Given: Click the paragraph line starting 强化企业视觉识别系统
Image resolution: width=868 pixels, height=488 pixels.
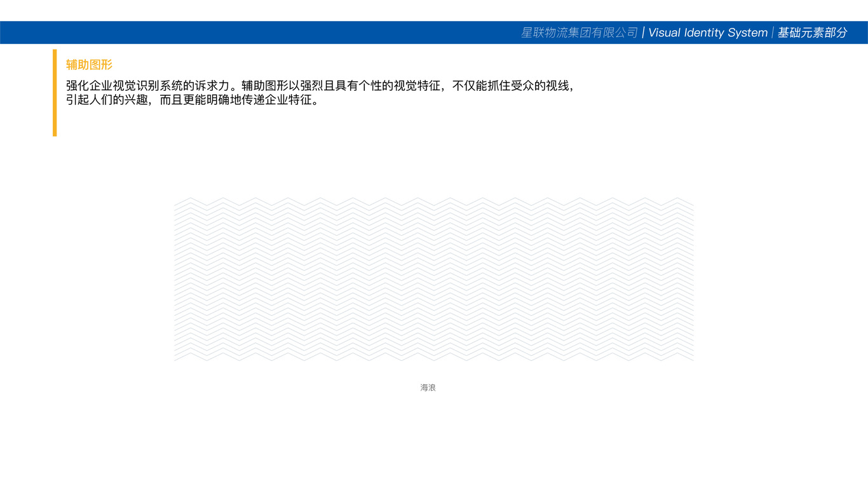Looking at the screenshot, I should 320,85.
